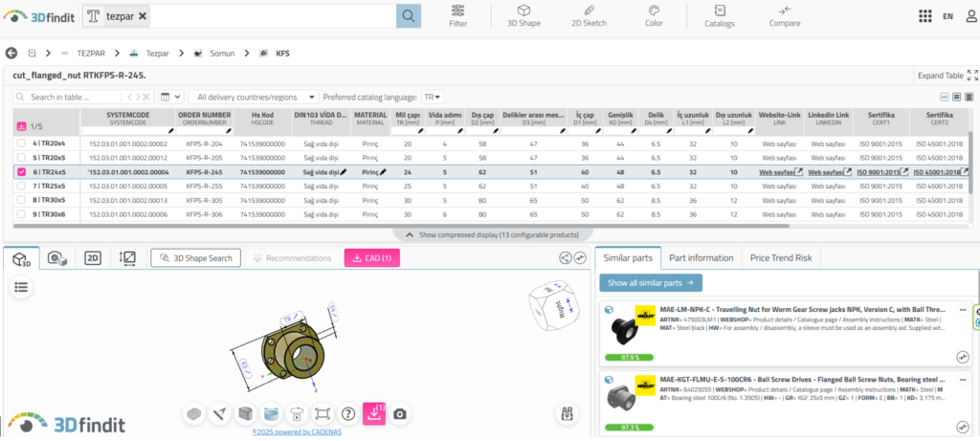The height and width of the screenshot is (441, 980).
Task: Open the All delivery countries/regions dropdown
Action: click(254, 97)
